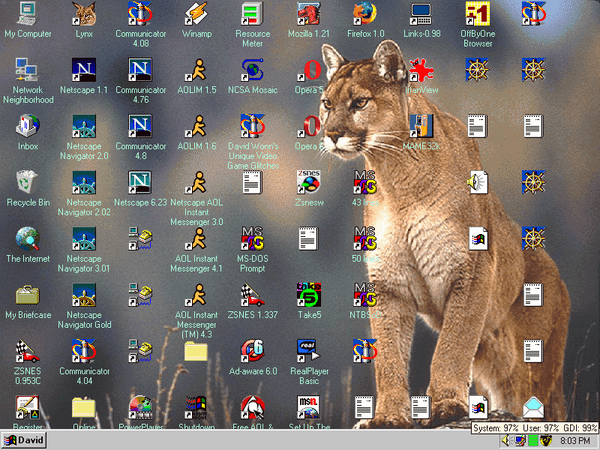Select the 43 lines MS-DOS shortcut
This screenshot has height=450, width=600.
365,183
